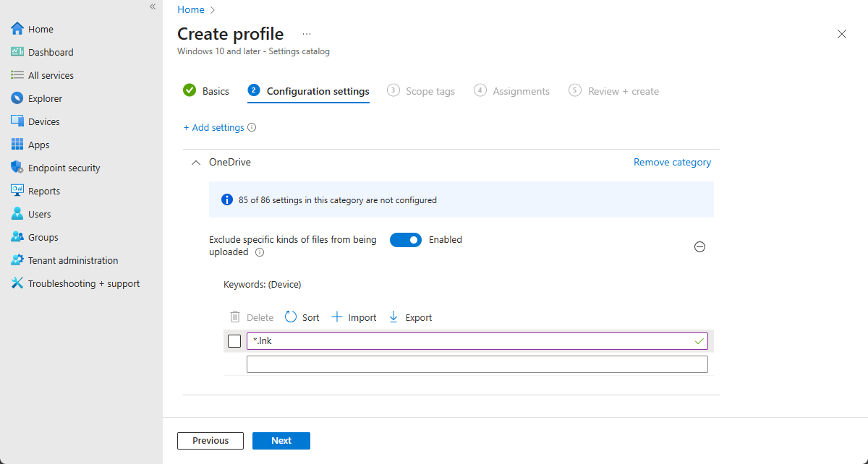
Task: Click the 'Keywords: (Device)' label
Action: click(x=263, y=285)
